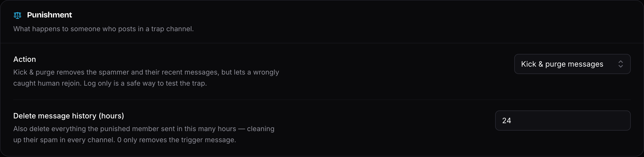
Task: Click the Delete message history (hours) label
Action: 69,116
